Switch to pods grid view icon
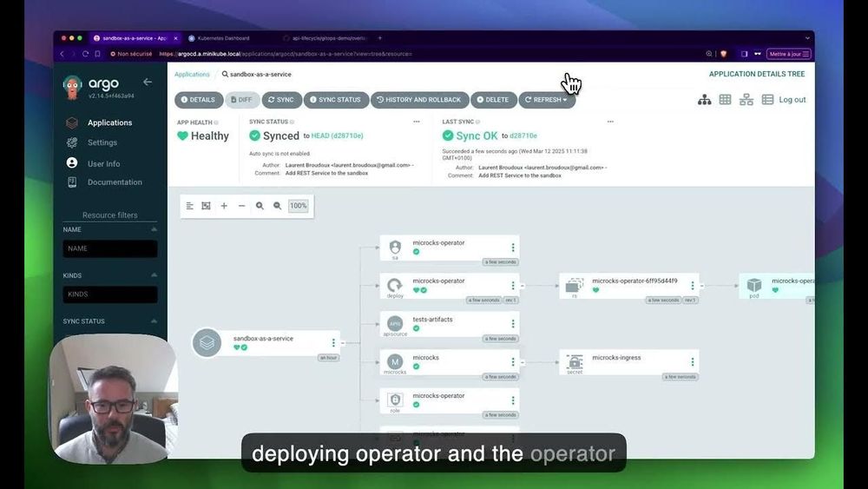 click(x=725, y=100)
